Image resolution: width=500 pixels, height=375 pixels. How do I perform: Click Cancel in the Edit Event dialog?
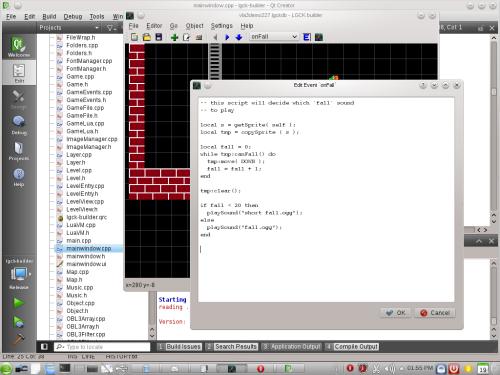pos(435,313)
